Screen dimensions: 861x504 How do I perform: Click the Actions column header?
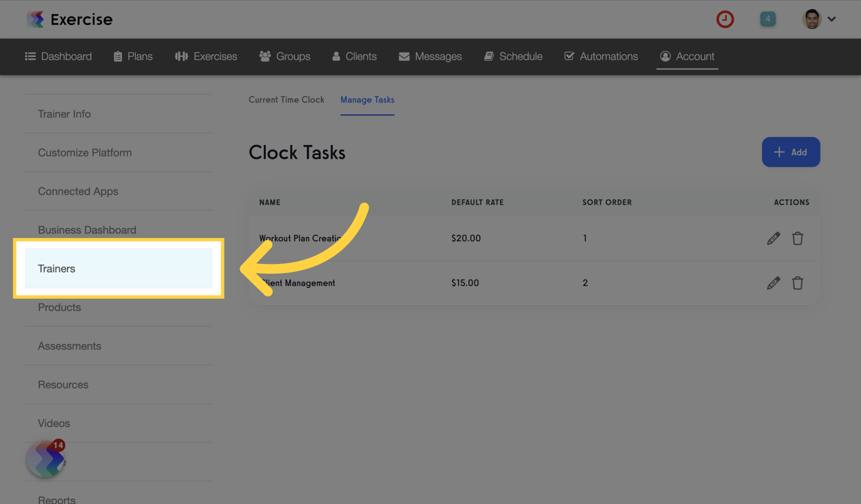pyautogui.click(x=791, y=202)
